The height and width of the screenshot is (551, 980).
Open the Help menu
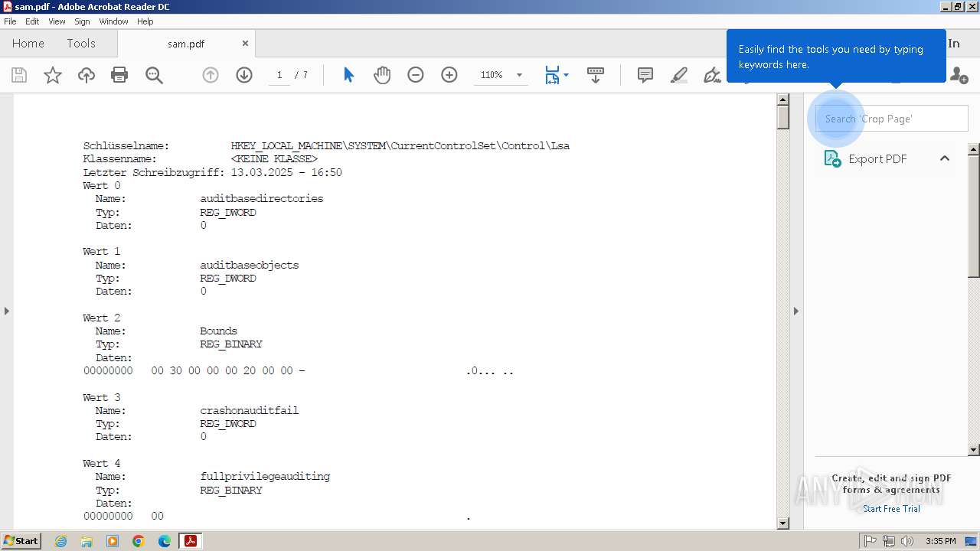pyautogui.click(x=145, y=21)
